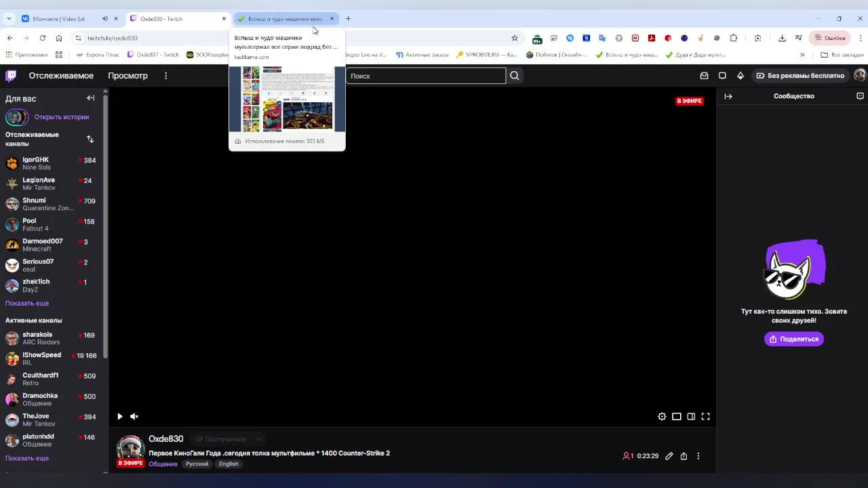Open the user profile avatar menu
The image size is (868, 488).
[x=860, y=75]
